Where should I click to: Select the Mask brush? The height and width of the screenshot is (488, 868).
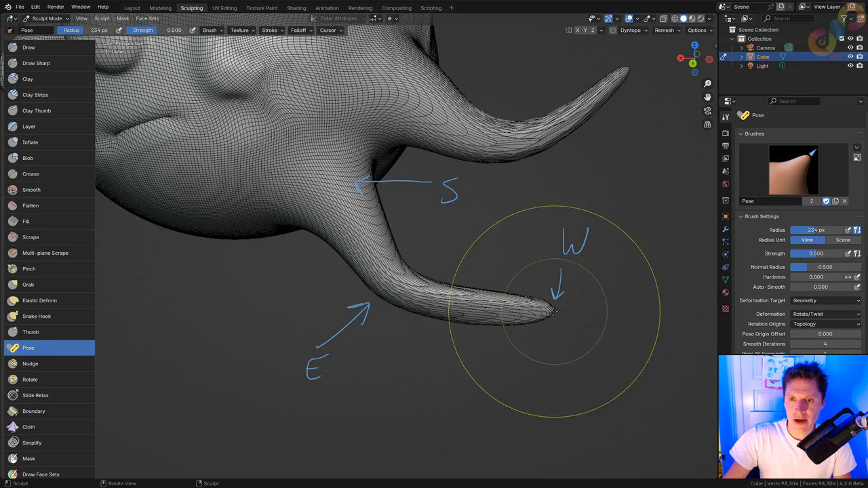(49, 458)
